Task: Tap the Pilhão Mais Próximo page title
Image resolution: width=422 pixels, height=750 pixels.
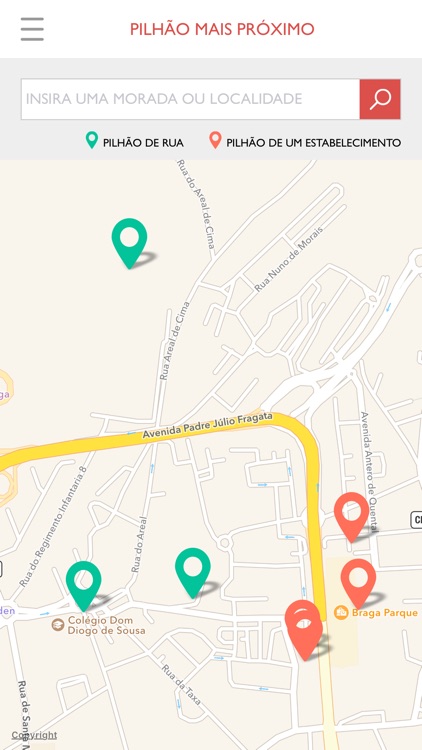Action: point(222,29)
